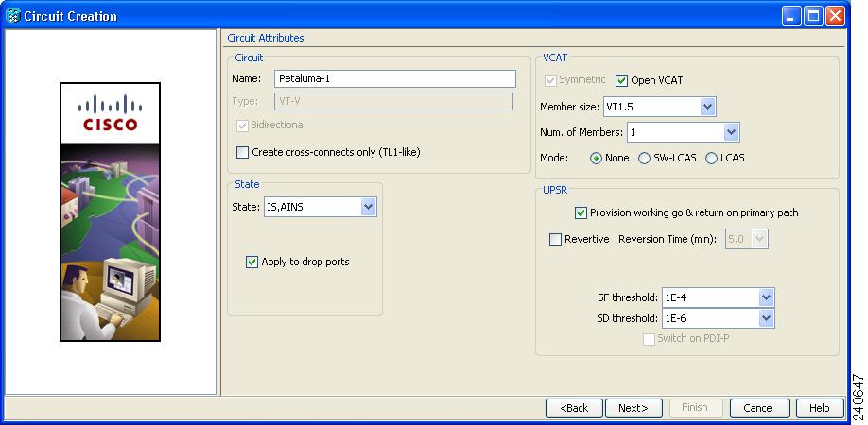Click the Circuit Attributes heading

click(x=266, y=38)
